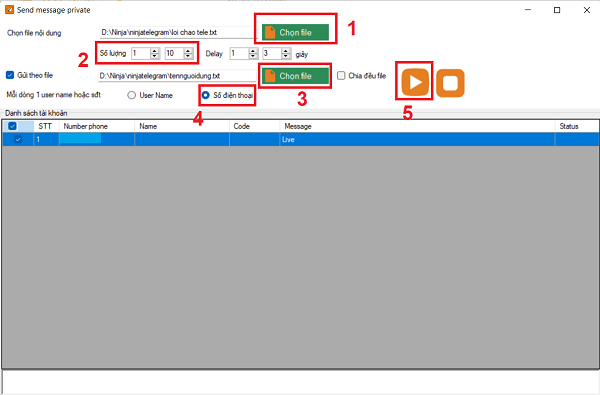This screenshot has width=600, height=395.
Task: Click the first Số lượng number field
Action: (141, 53)
